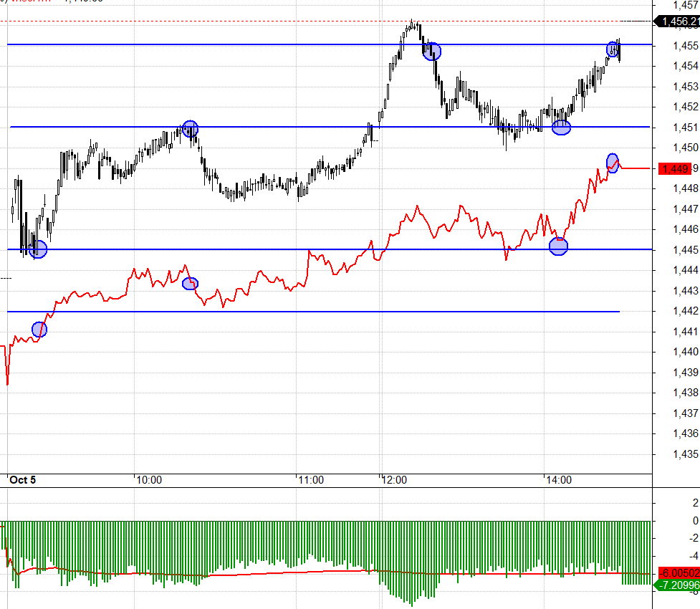This screenshot has height=609, width=700.
Task: Select the circle on candlesticks near 14:00
Action: [x=561, y=128]
